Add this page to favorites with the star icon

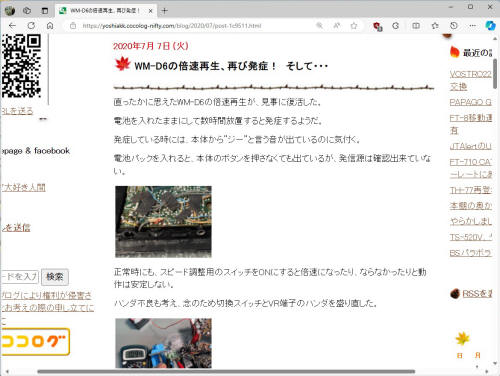(354, 26)
